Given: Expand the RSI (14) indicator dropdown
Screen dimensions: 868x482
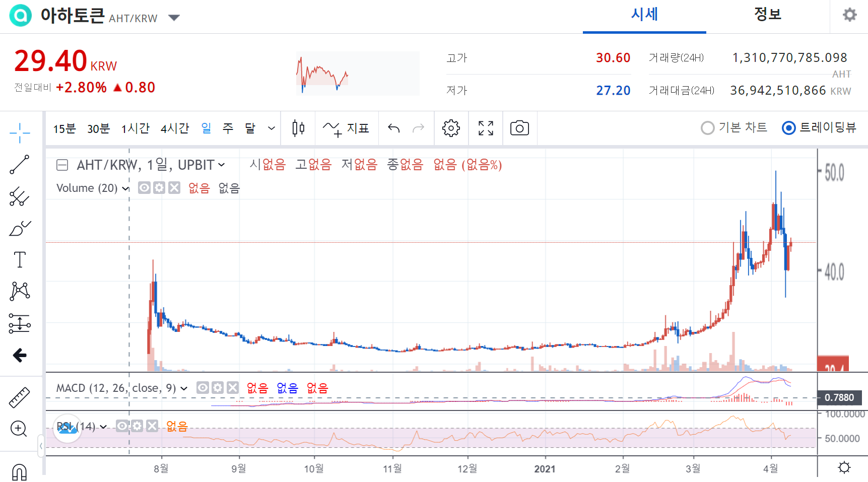Looking at the screenshot, I should point(103,427).
